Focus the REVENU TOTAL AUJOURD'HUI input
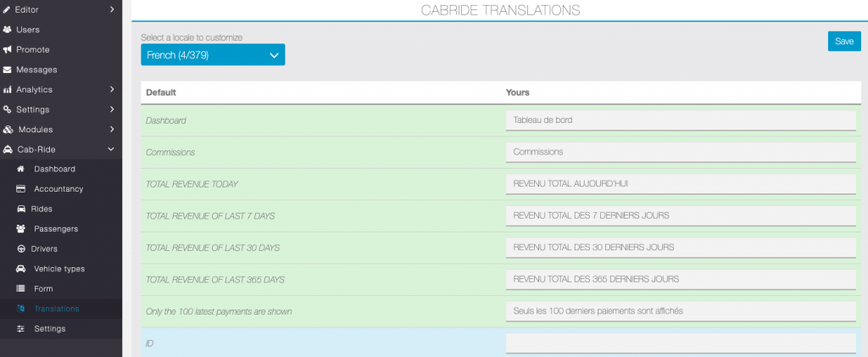 coord(680,184)
